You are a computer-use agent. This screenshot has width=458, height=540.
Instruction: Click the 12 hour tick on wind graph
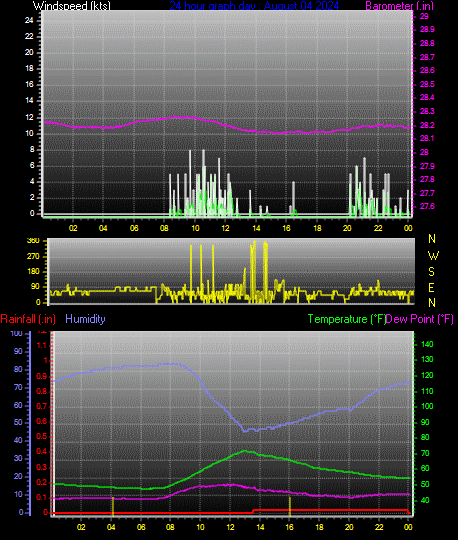click(225, 228)
